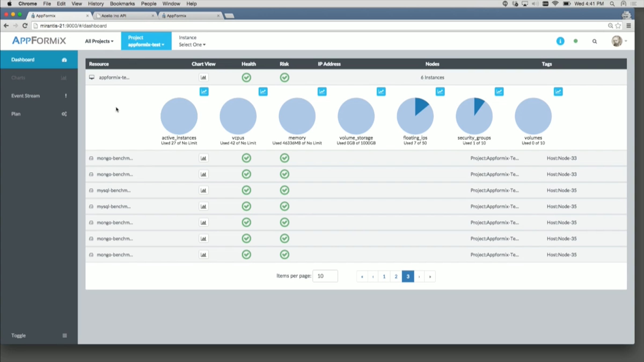This screenshot has width=644, height=362.
Task: Bookmark page using the star icon
Action: tap(618, 26)
